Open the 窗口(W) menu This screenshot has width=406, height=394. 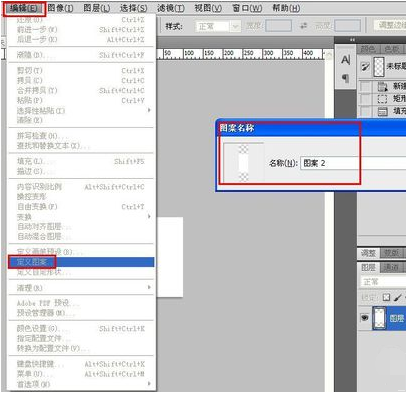click(x=247, y=8)
